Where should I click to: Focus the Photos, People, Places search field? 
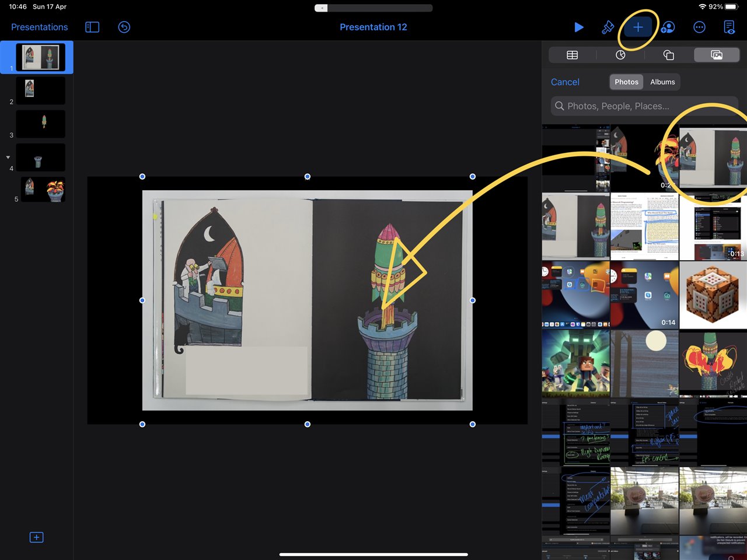(644, 106)
